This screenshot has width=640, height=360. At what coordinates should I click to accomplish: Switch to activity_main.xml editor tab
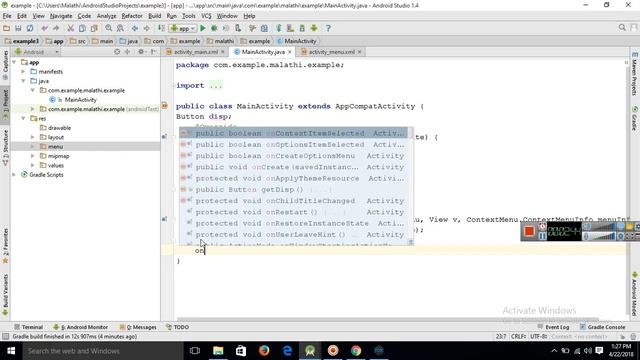(x=195, y=52)
